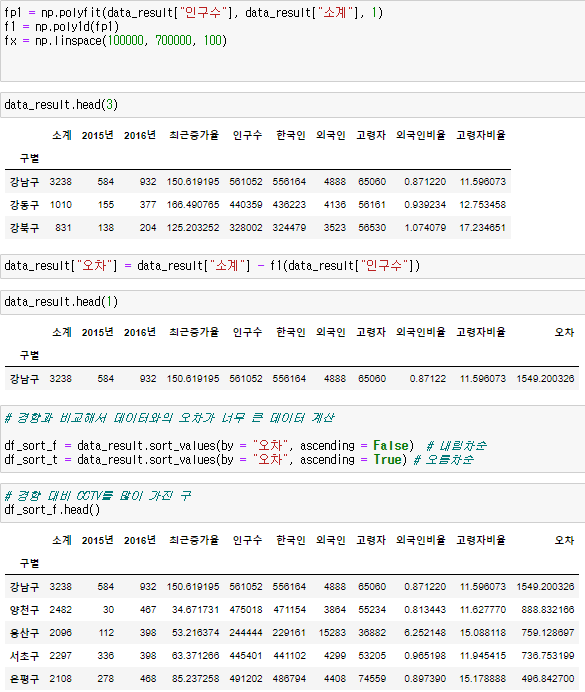Place cursor in data_result.head(1) cell

(292, 302)
